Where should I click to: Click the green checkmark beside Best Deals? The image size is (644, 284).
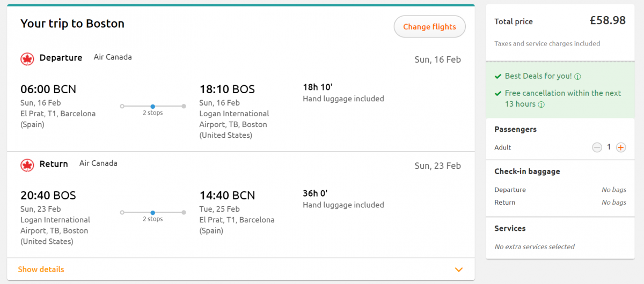point(499,77)
